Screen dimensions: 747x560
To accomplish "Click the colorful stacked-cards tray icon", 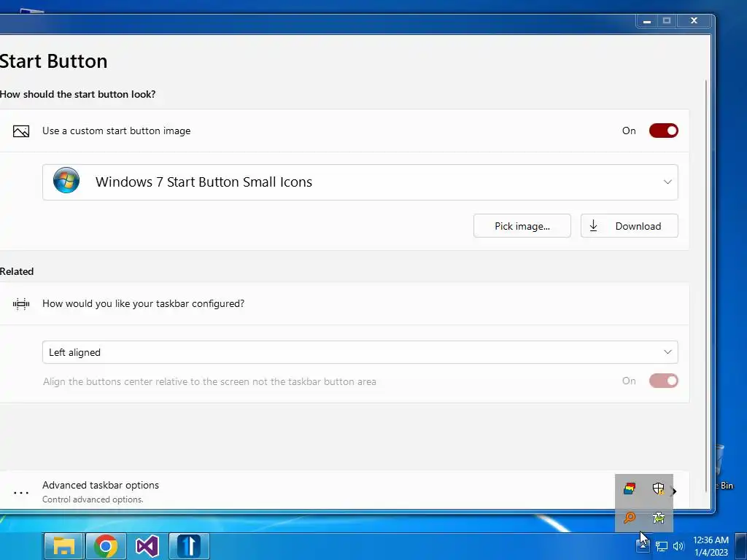I will click(x=630, y=489).
